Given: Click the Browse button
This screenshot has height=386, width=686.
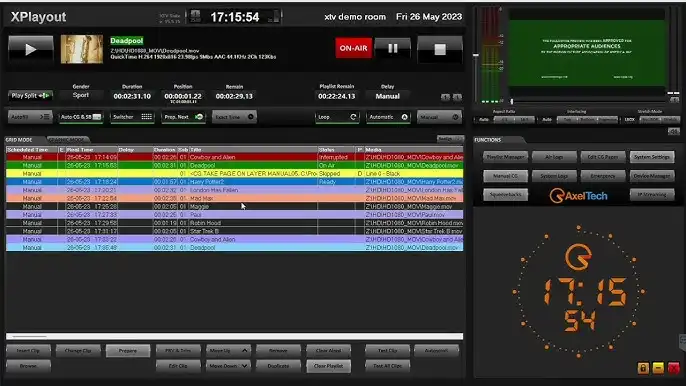Looking at the screenshot, I should tap(28, 366).
